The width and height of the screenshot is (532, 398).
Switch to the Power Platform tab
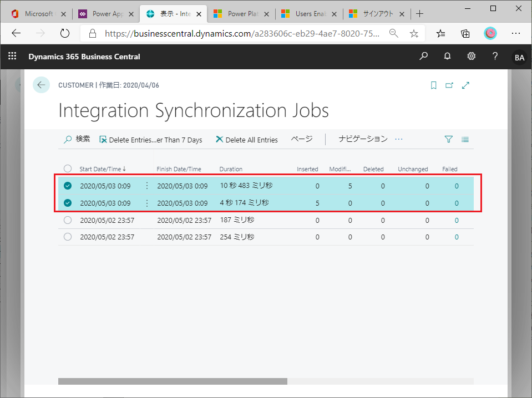point(237,14)
